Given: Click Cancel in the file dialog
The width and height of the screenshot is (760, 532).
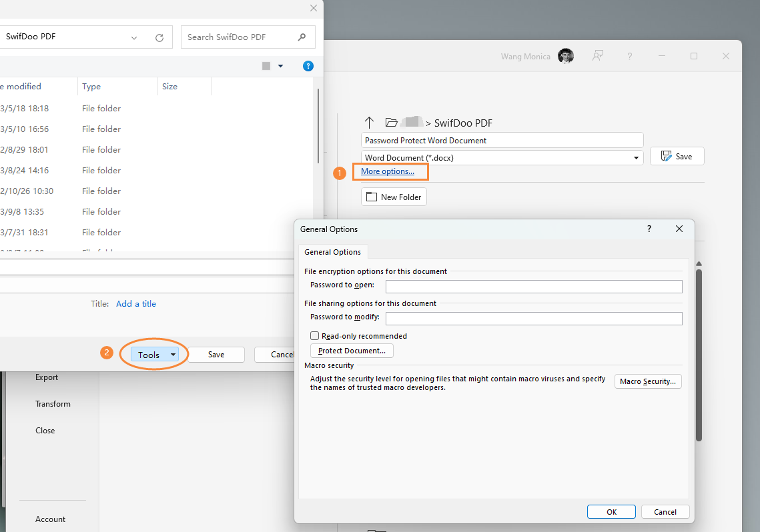Looking at the screenshot, I should (274, 355).
